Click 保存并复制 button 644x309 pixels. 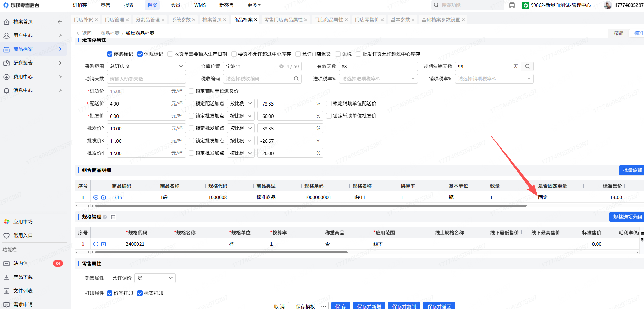(x=404, y=306)
